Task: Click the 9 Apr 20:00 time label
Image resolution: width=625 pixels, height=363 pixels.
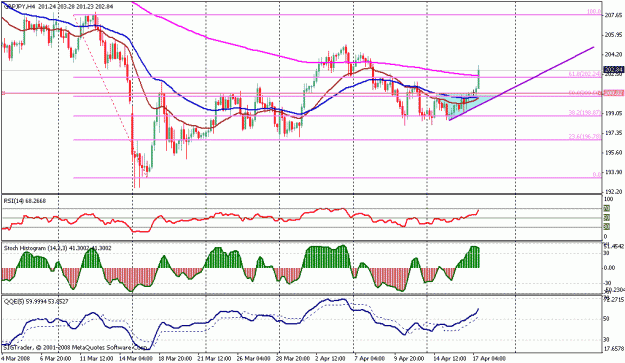Action: coord(409,358)
